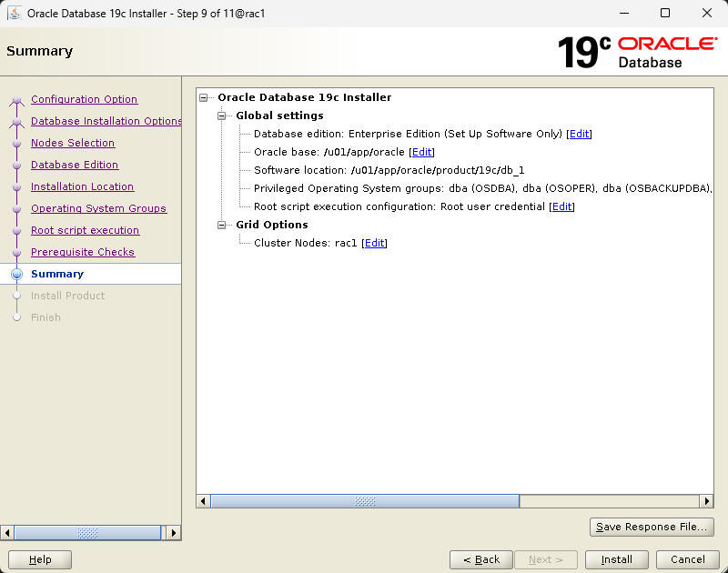Edit the Oracle base path
Viewport: 728px width, 573px height.
(x=422, y=152)
